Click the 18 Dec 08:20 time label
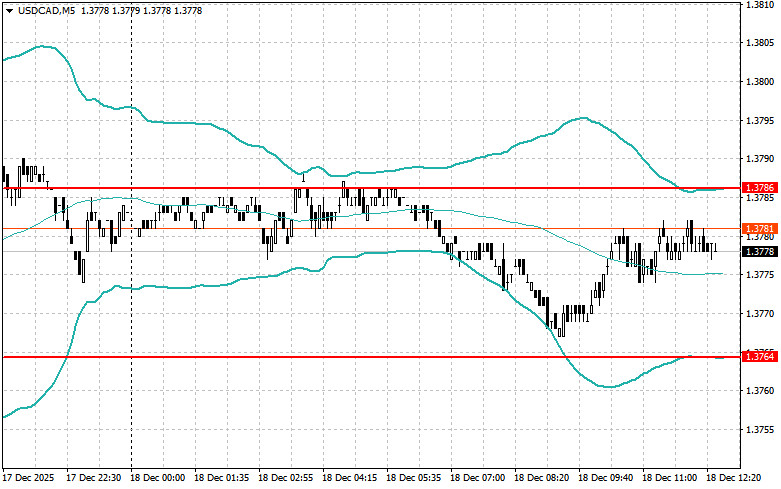The height and width of the screenshot is (489, 781). (541, 478)
